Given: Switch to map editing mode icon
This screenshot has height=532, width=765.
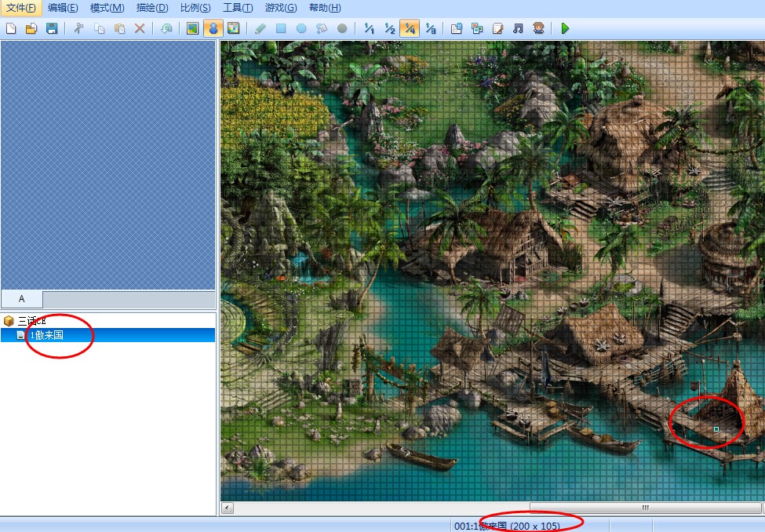Looking at the screenshot, I should point(193,28).
